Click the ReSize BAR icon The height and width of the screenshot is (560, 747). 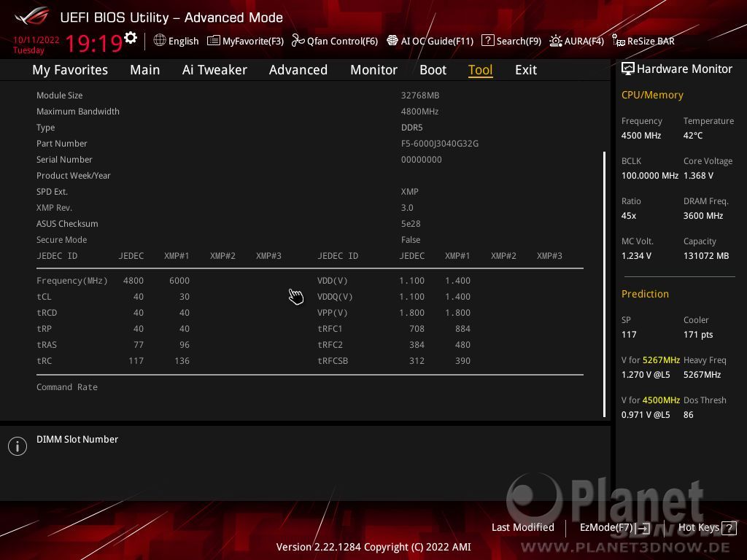[619, 41]
